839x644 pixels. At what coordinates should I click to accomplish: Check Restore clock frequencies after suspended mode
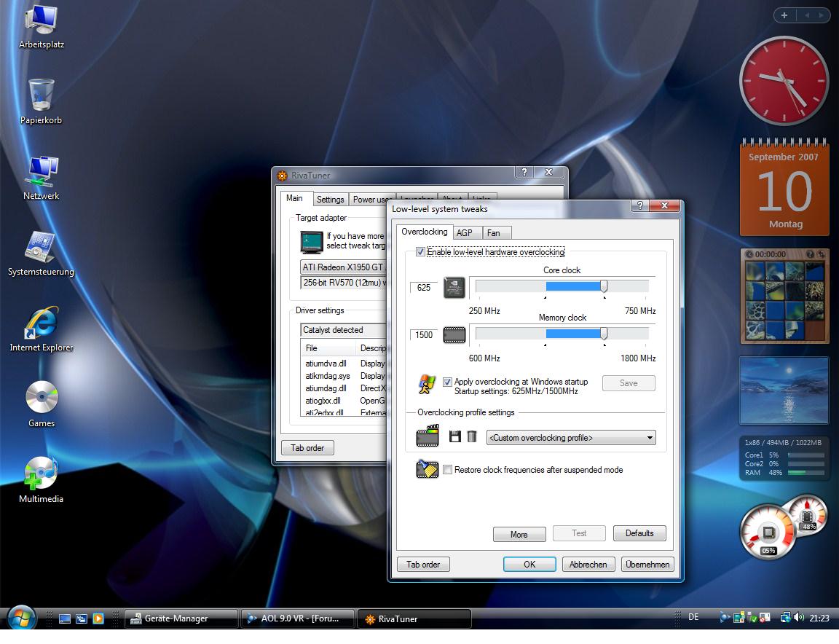447,469
